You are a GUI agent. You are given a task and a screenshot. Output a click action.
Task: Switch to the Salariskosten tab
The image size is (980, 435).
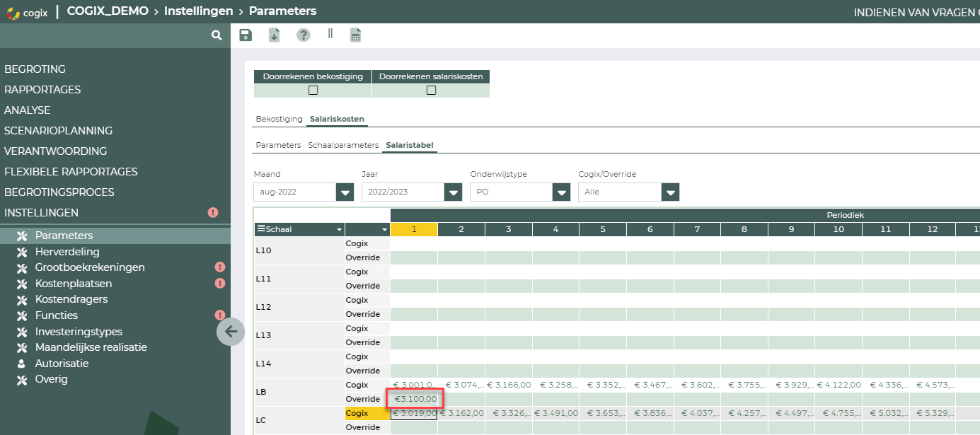(337, 119)
